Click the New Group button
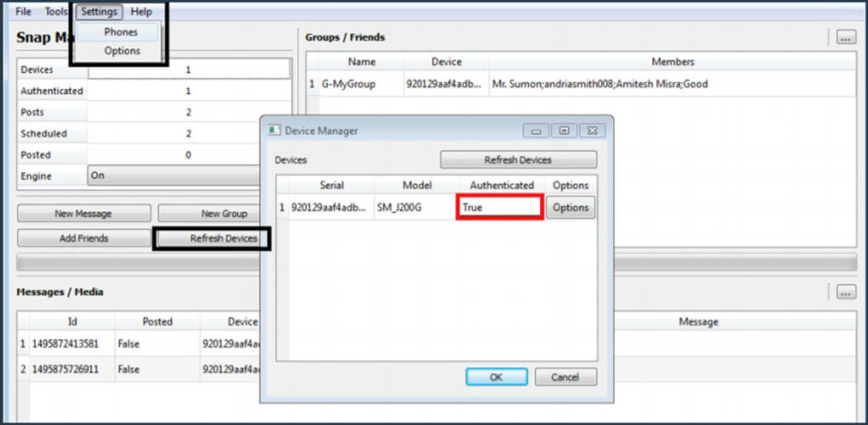Viewport: 868px width, 425px height. (212, 214)
